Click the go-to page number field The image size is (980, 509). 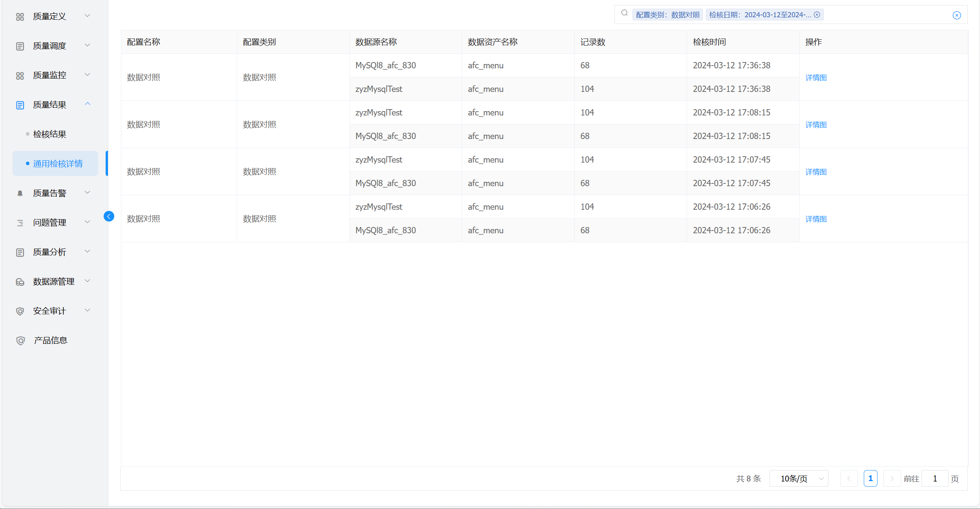click(x=934, y=478)
